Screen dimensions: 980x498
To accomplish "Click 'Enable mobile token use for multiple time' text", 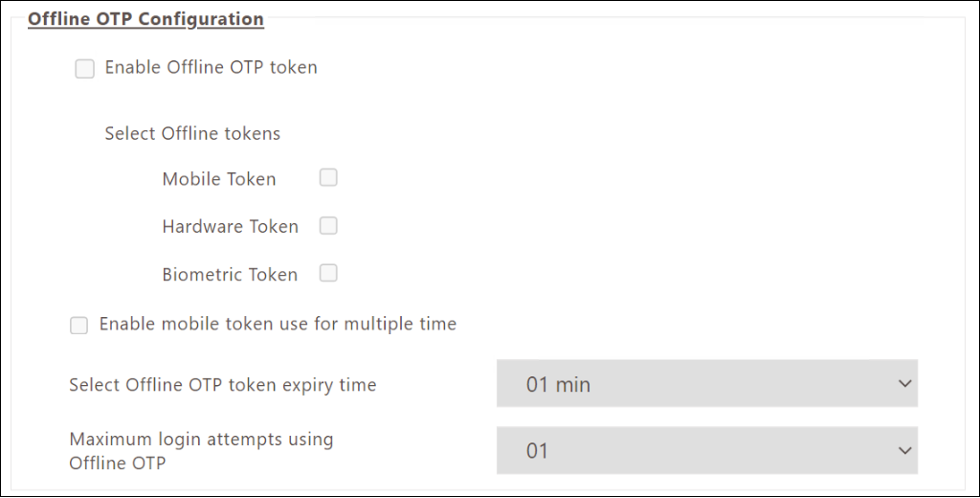I will (278, 324).
